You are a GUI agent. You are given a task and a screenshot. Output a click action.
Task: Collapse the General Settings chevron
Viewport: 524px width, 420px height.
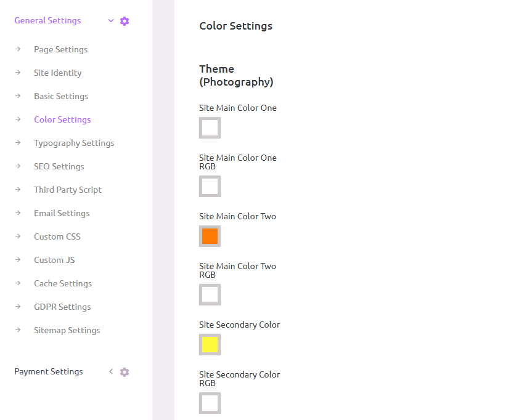[111, 21]
